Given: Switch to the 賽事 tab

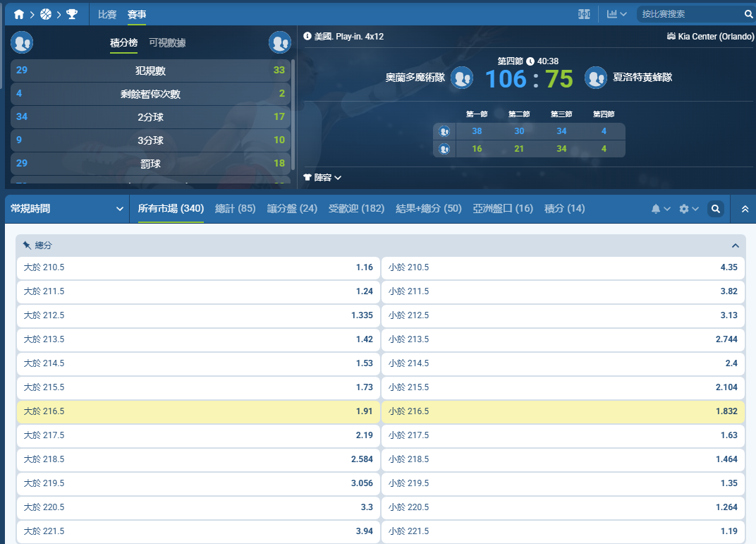Looking at the screenshot, I should point(137,15).
